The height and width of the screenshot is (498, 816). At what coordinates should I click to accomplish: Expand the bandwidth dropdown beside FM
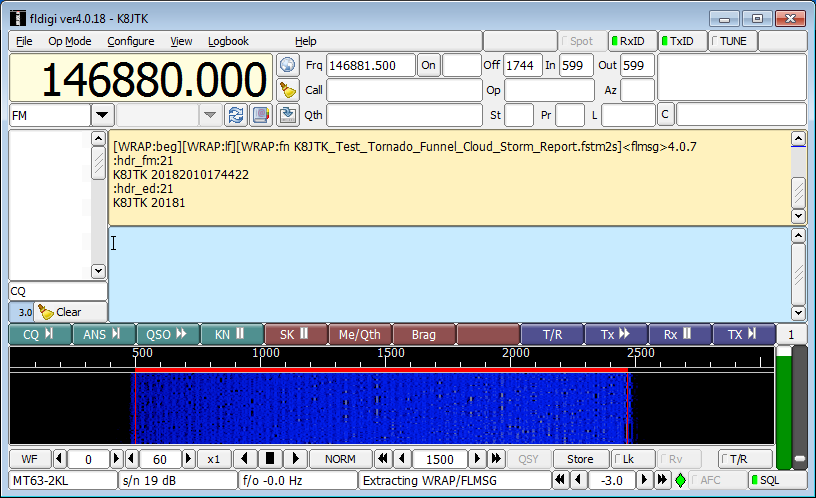pos(210,115)
